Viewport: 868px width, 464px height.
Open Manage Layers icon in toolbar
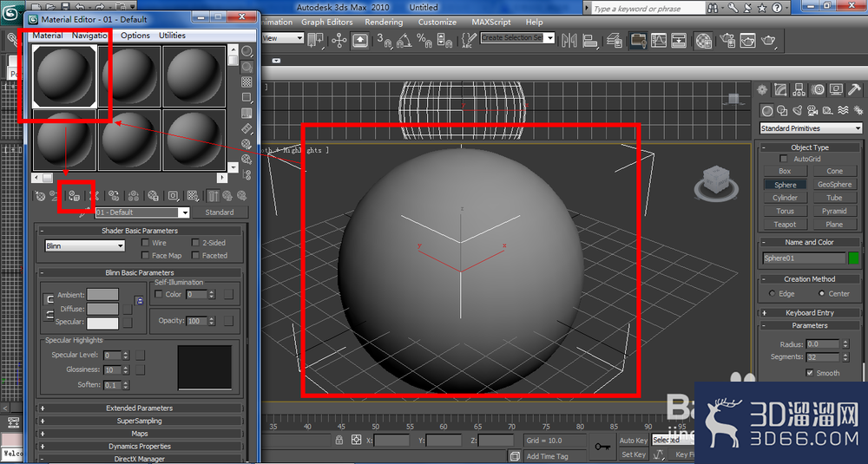coord(614,41)
